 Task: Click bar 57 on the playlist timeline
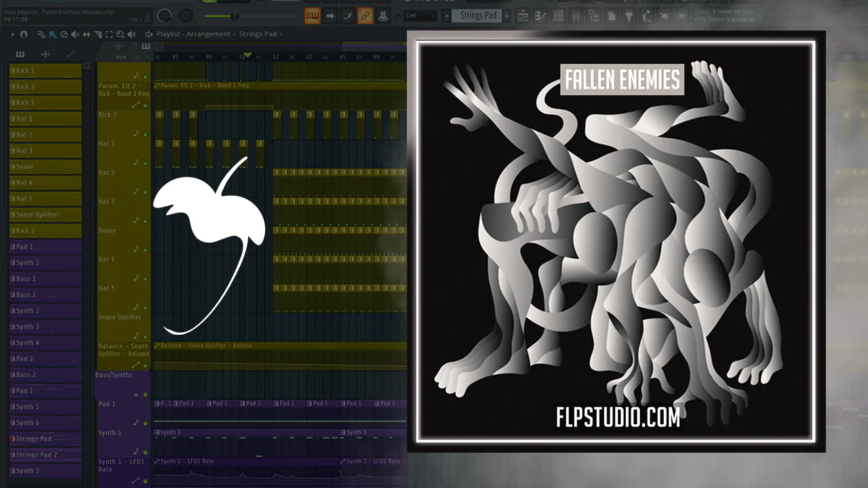[276, 58]
